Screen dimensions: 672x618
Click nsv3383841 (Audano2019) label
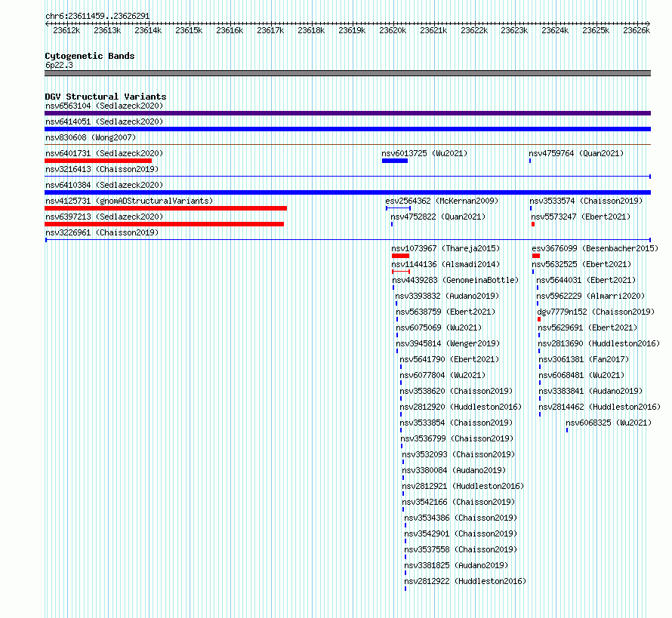(590, 391)
